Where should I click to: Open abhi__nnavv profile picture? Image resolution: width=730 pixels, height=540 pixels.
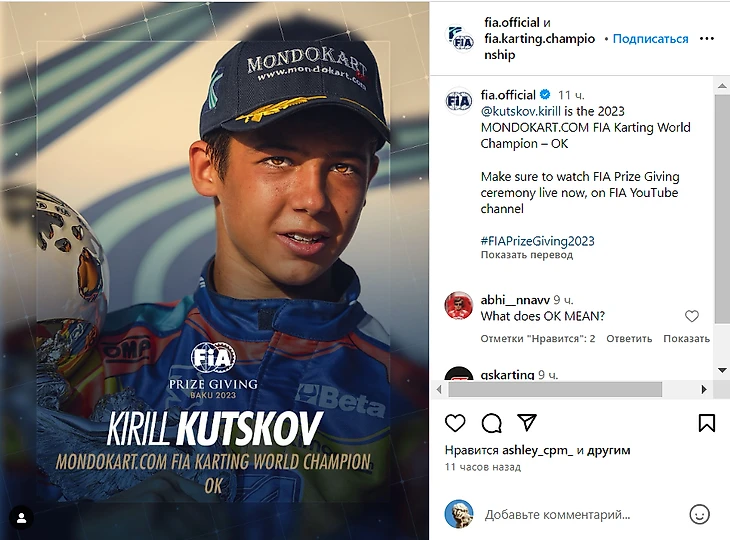pos(458,306)
